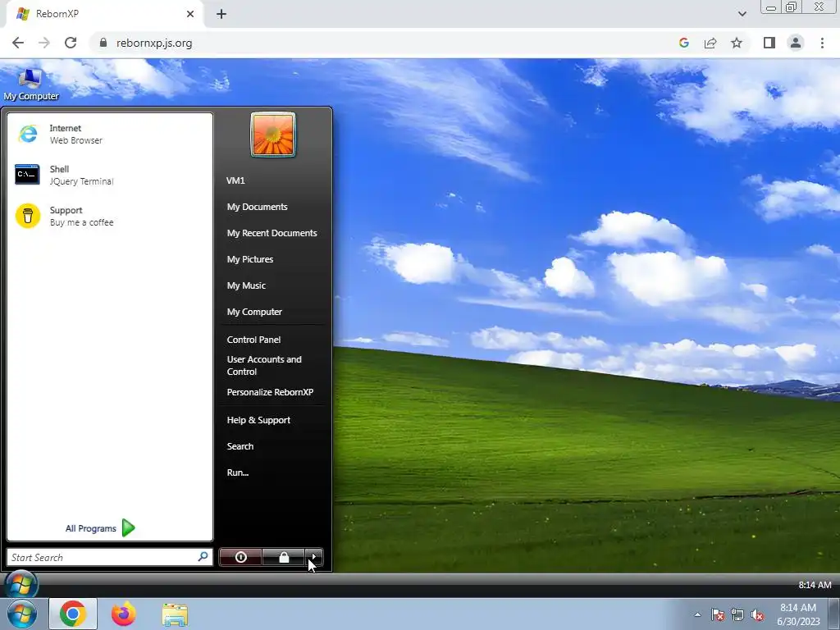Open Control Panel
This screenshot has height=630, width=840.
pyautogui.click(x=253, y=340)
